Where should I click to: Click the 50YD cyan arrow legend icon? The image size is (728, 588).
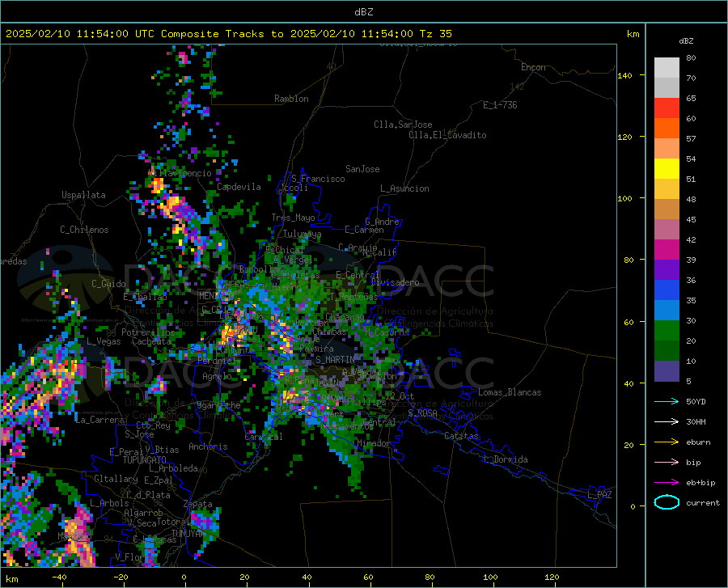667,401
